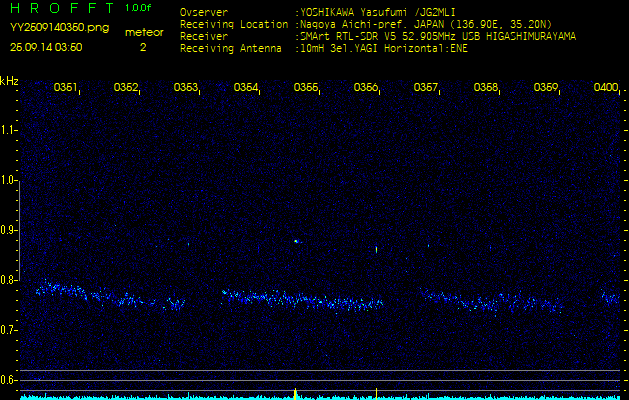The width and height of the screenshot is (629, 400).
Task: Click the 1.1 kHz axis label
Action: click(x=9, y=130)
